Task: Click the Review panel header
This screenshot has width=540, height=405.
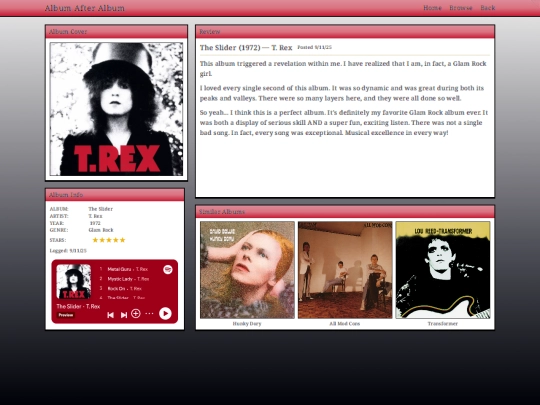Action: [x=345, y=32]
